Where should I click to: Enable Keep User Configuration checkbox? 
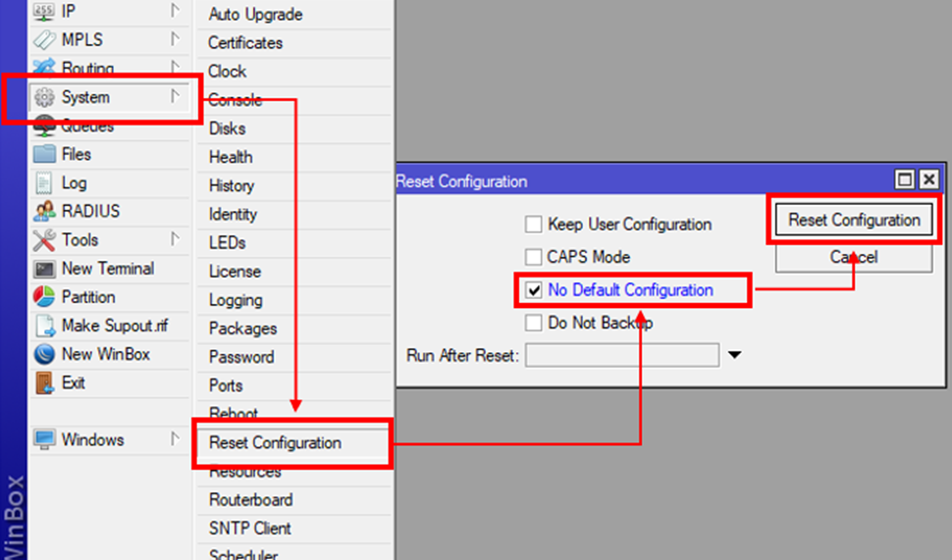click(533, 225)
